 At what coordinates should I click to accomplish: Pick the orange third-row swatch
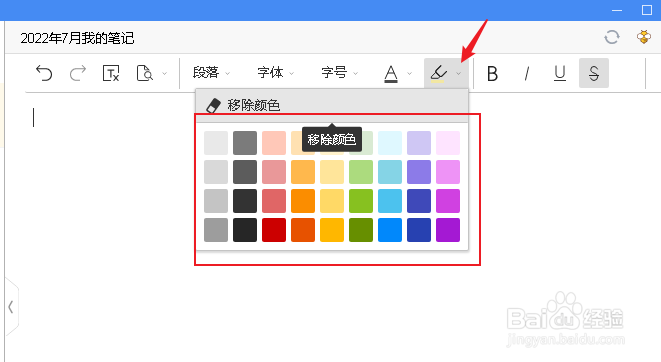point(303,201)
